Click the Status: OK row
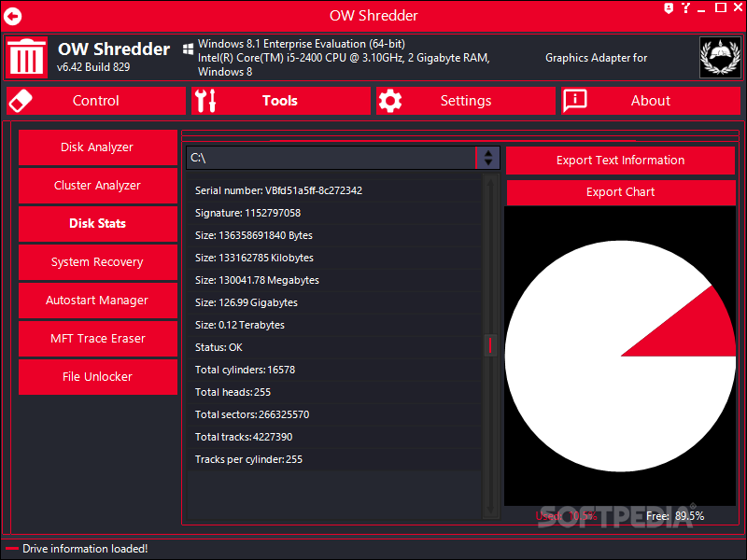Screen dimensions: 747x560 [334, 347]
